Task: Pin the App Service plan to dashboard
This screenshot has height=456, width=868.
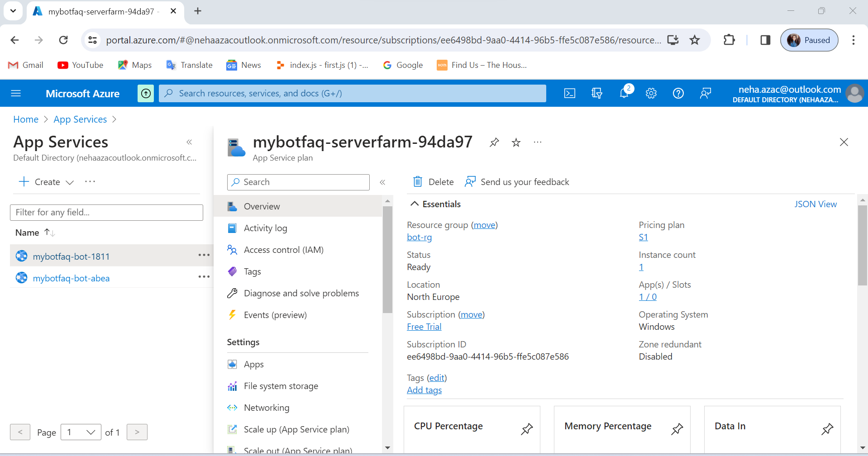Action: point(494,142)
